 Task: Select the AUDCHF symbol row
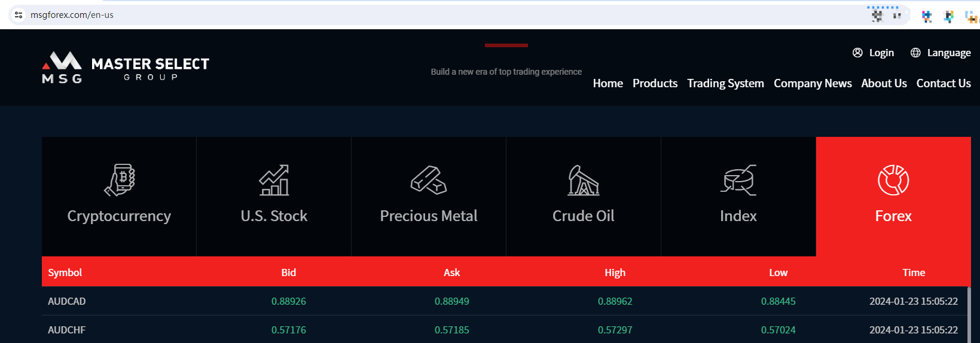[x=67, y=330]
